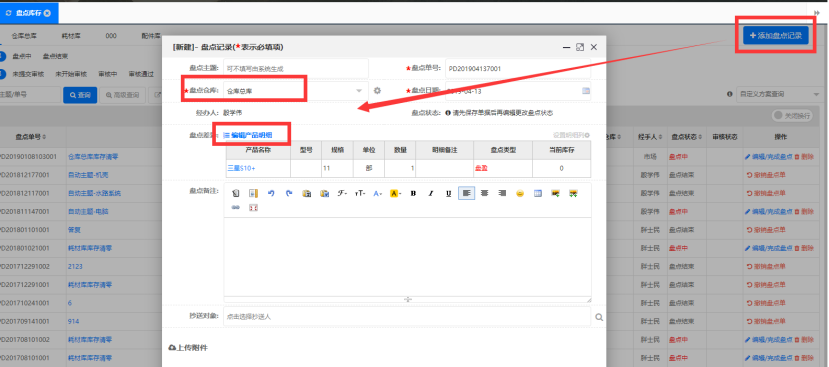
Task: Click the 高级查询 advanced search button
Action: point(122,95)
